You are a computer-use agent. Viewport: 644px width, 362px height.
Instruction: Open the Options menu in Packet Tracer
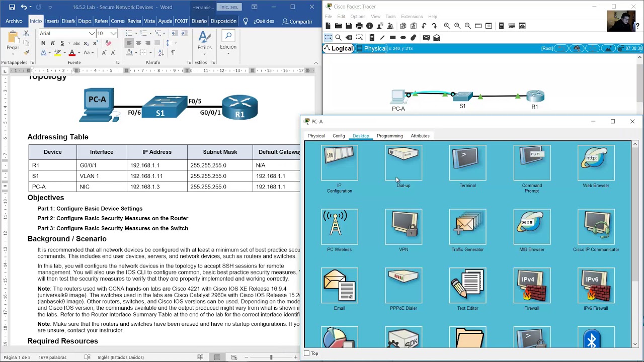point(358,17)
